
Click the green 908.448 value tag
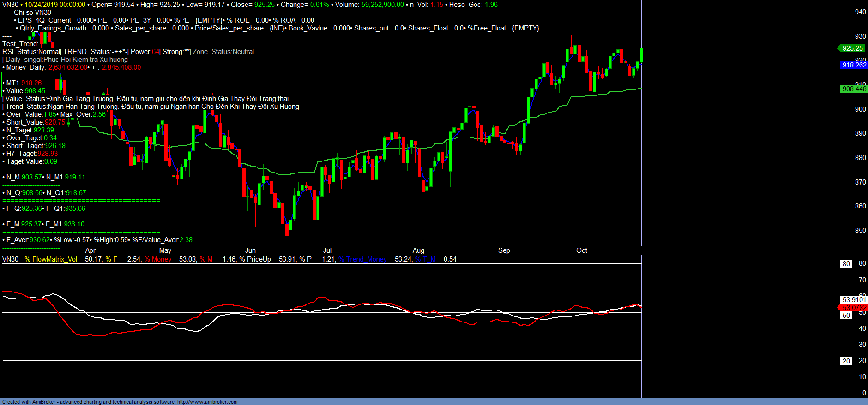click(x=854, y=89)
